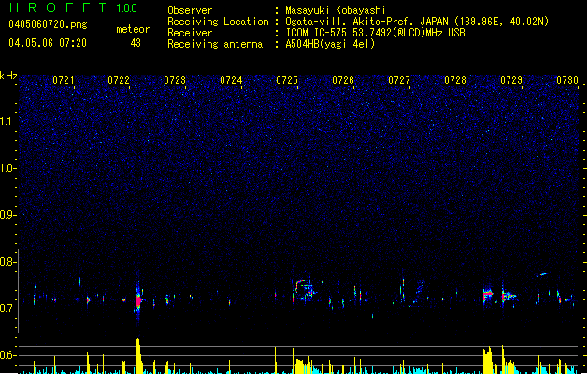Click the 0.8 kHz axis label

[x=8, y=262]
